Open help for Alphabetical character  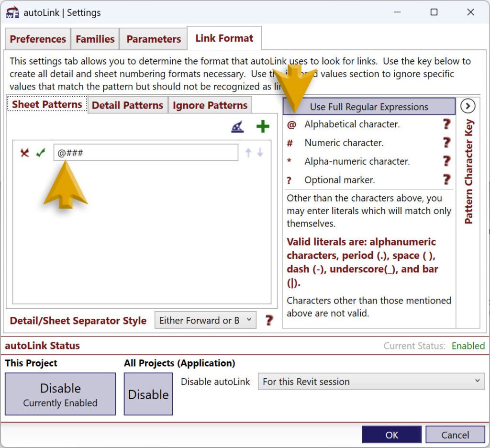point(447,124)
